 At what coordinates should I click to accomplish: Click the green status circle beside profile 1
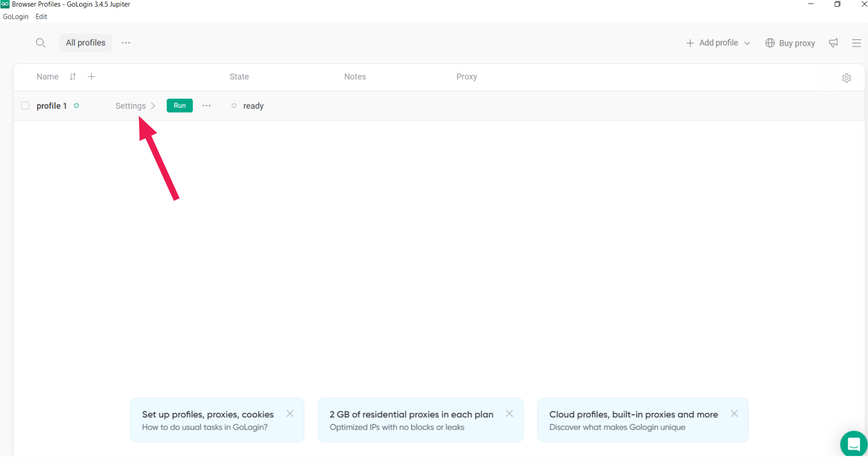point(77,106)
